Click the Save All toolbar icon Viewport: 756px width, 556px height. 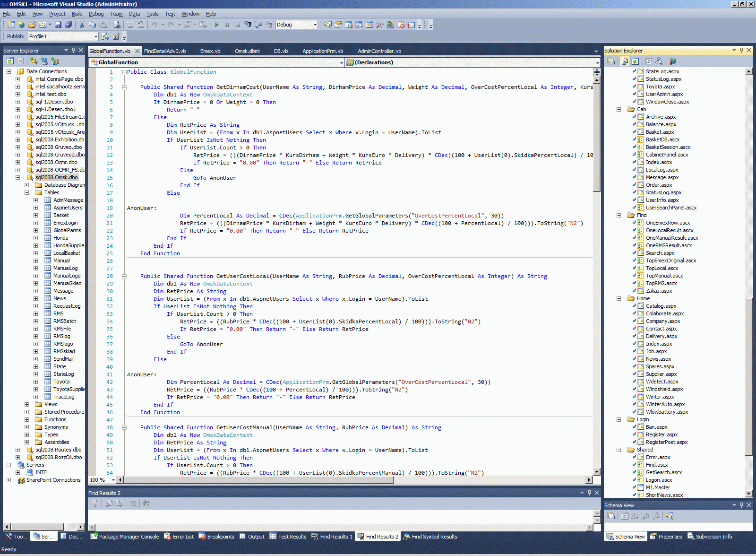(x=69, y=25)
